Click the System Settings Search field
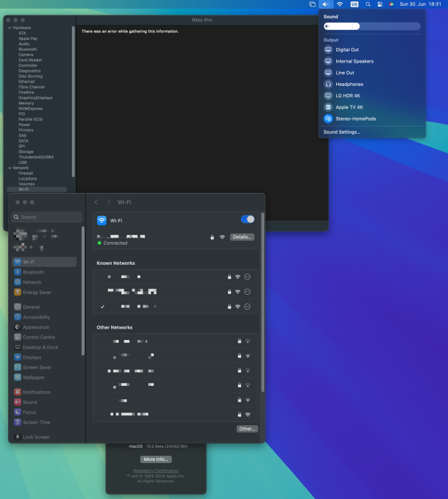 coord(47,217)
